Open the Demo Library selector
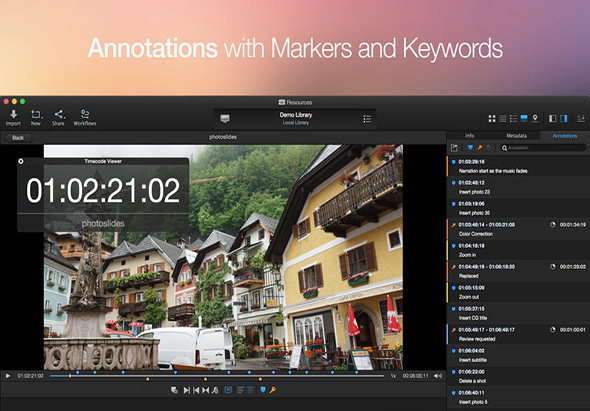This screenshot has height=411, width=590. pyautogui.click(x=295, y=118)
